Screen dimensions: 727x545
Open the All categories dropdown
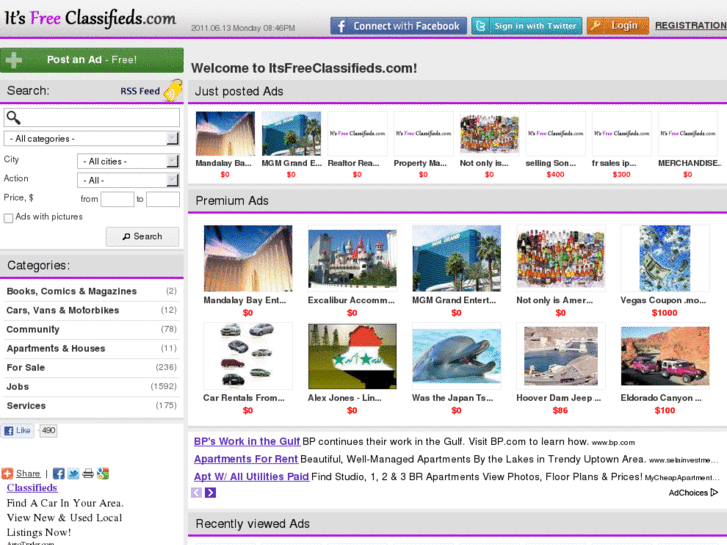pos(91,138)
